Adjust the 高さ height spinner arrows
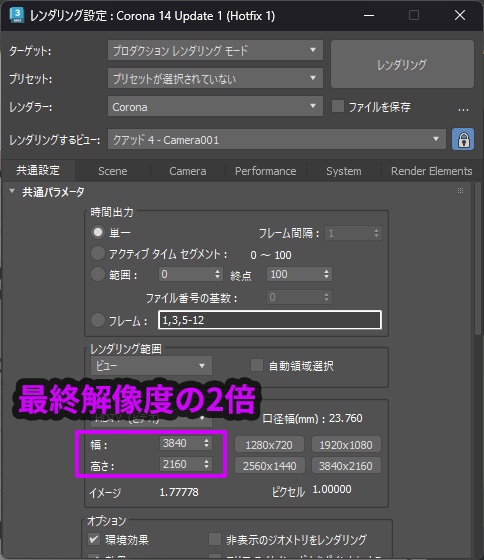 pyautogui.click(x=207, y=464)
